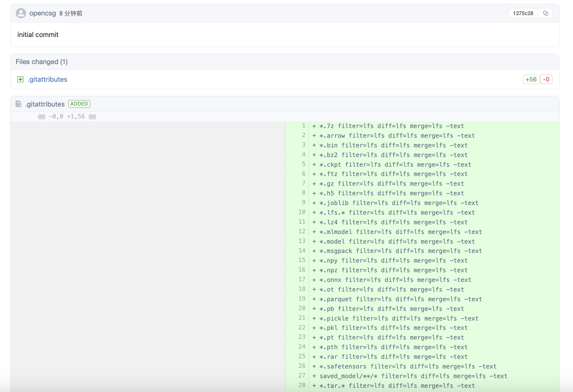This screenshot has width=573, height=392.
Task: Click the initial commit message text
Action: point(38,35)
